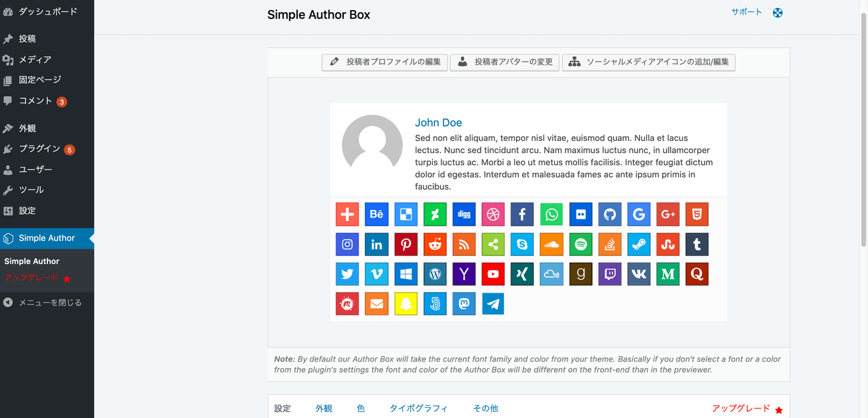Select the Behance social icon
Screen dimensions: 868x418
click(x=376, y=215)
